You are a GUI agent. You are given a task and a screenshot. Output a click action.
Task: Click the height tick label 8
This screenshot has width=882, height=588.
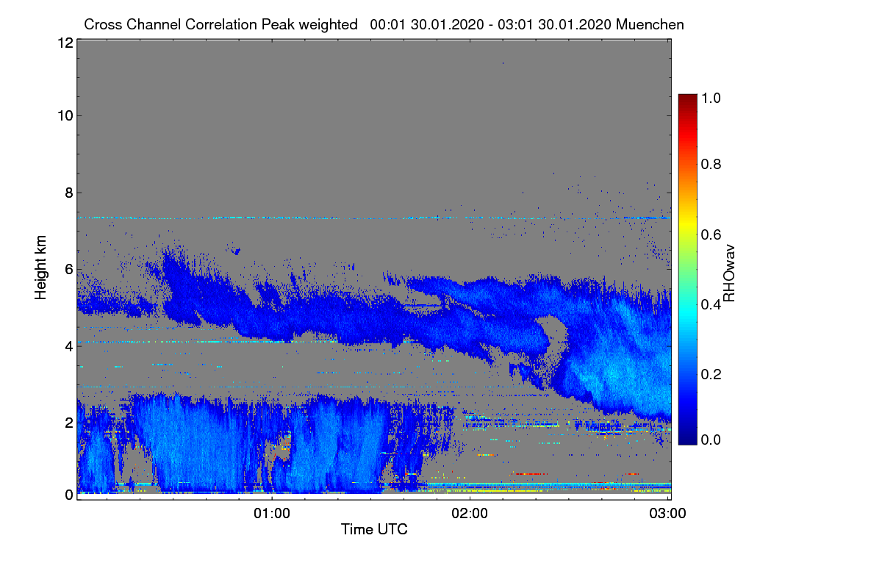(x=68, y=193)
